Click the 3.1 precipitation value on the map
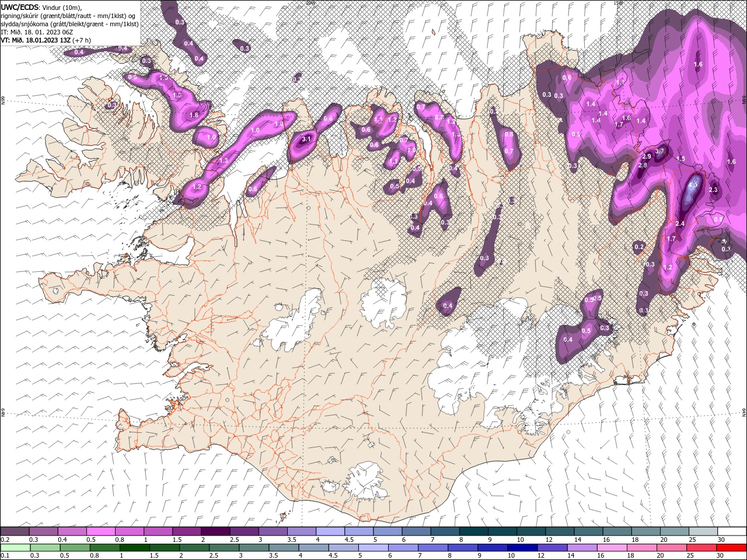 306,139
